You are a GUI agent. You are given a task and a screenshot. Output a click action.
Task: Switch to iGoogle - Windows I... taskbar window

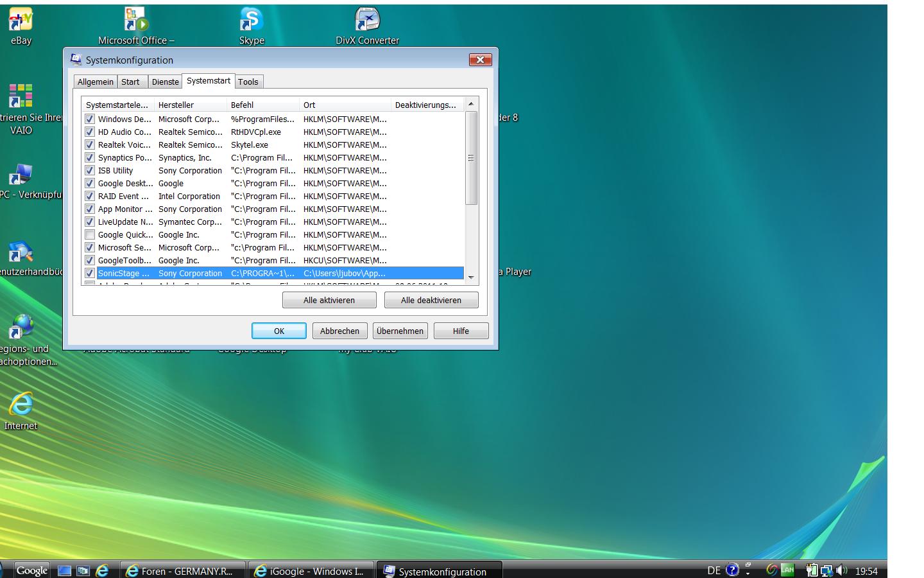311,570
